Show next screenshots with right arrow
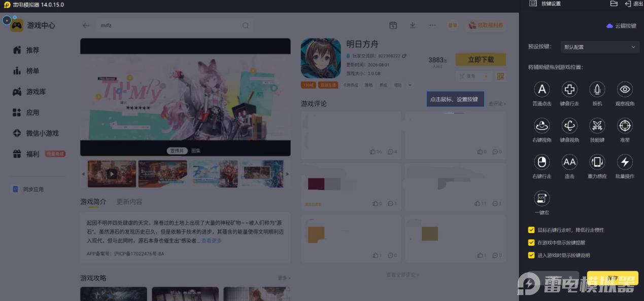This screenshot has width=644, height=301. click(287, 174)
